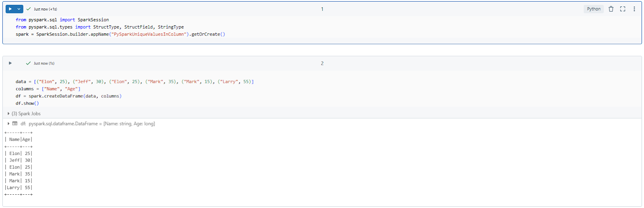Run cell 1 with the play button
This screenshot has height=208, width=644.
click(10, 9)
